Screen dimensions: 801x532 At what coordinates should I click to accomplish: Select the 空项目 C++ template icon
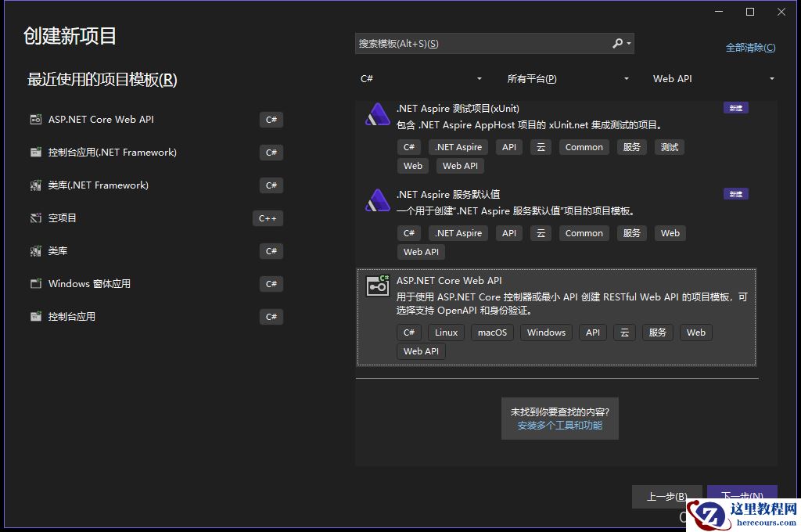click(x=35, y=218)
